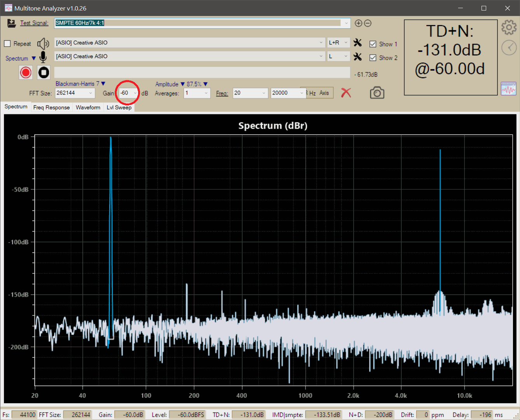Click the Multitone Analyzer title bar icon

8,8
